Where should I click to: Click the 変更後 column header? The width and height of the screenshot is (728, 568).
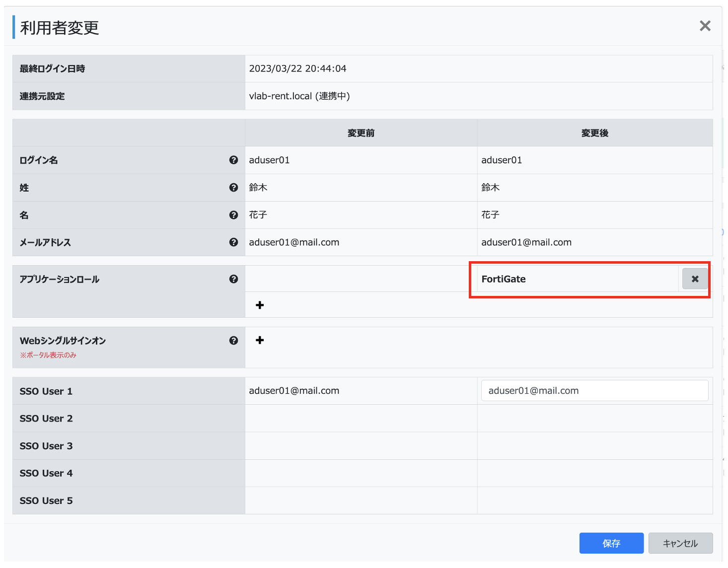pos(594,133)
